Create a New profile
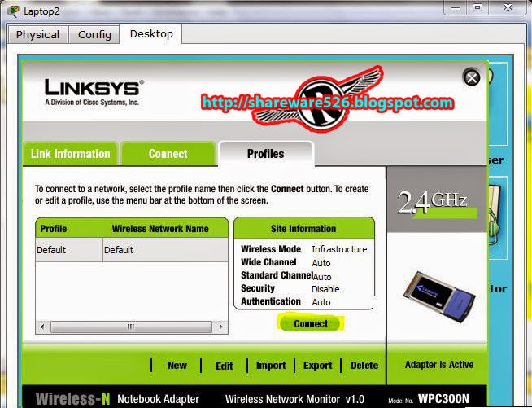 177,366
